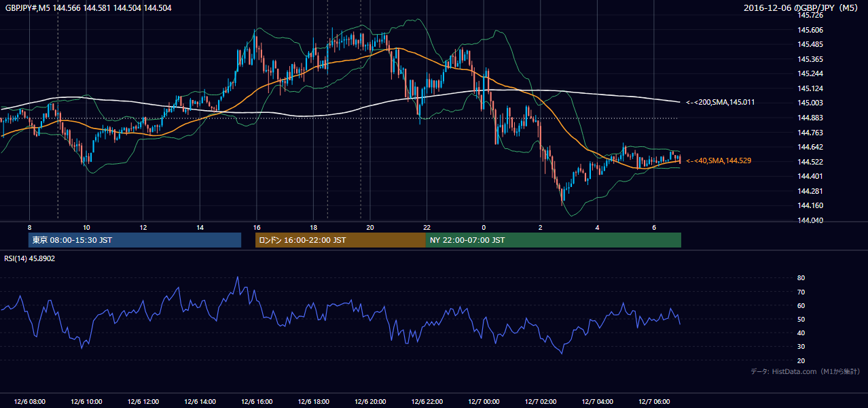Click price axis value 144.401
The image size is (868, 408).
810,176
